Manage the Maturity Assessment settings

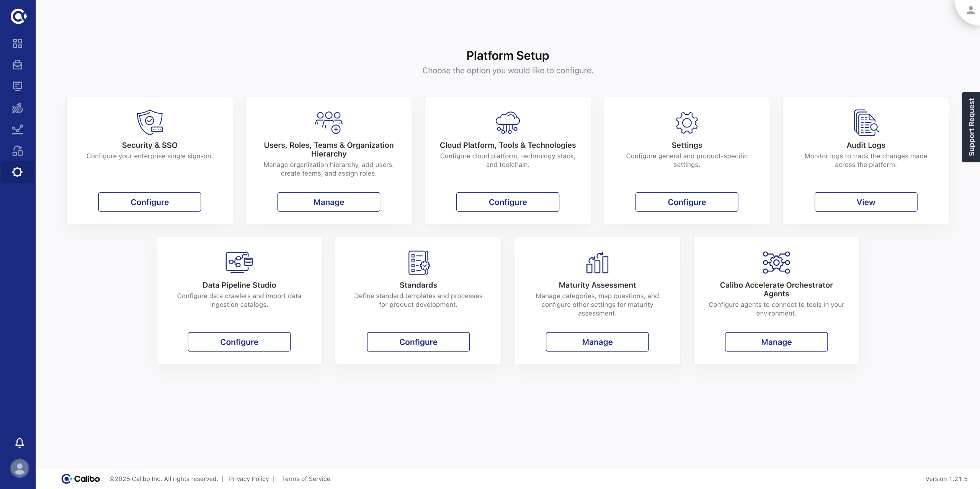click(x=597, y=342)
